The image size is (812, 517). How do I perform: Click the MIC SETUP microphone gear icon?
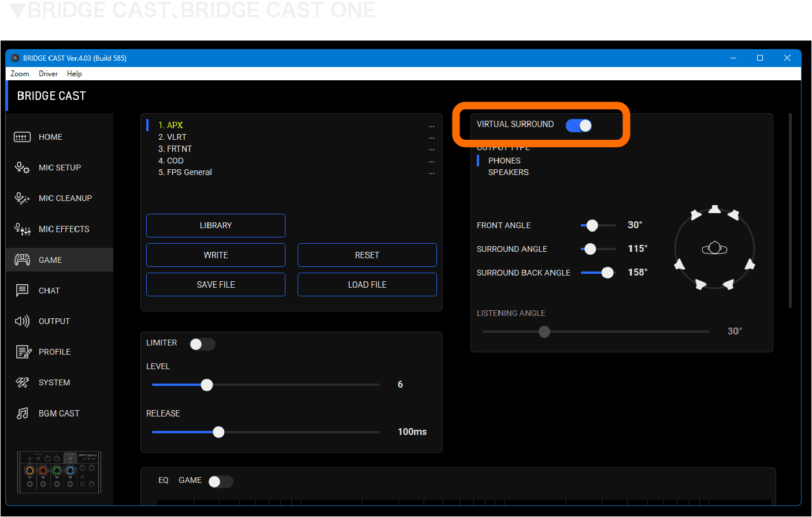point(22,168)
